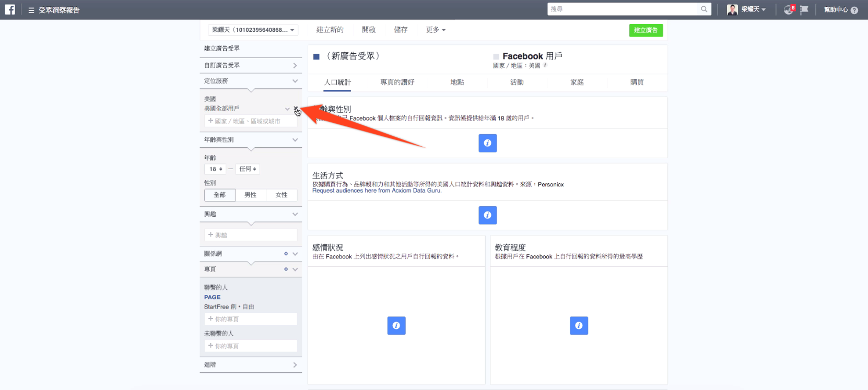Click the top 搜尋 search field
Viewport: 868px width, 390px height.
point(624,9)
